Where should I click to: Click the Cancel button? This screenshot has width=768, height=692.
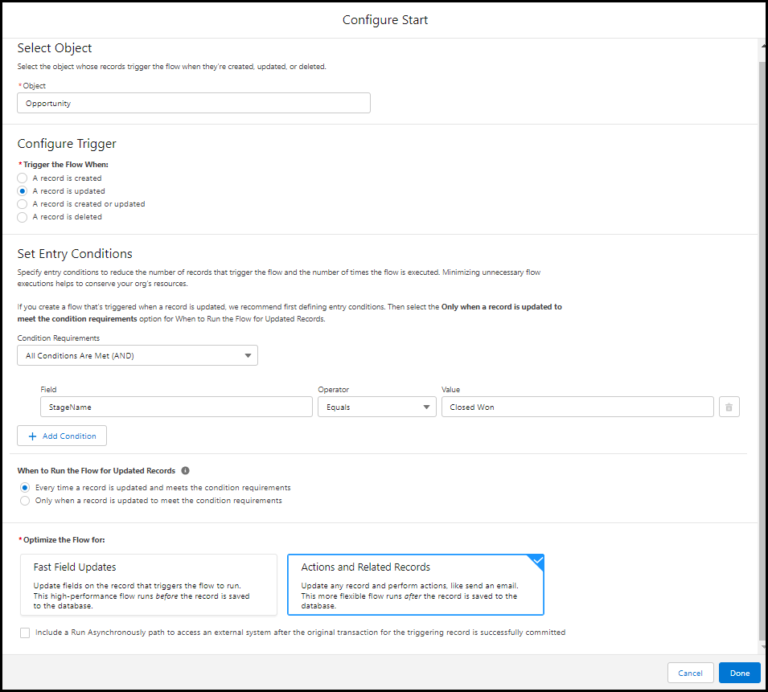click(x=690, y=673)
